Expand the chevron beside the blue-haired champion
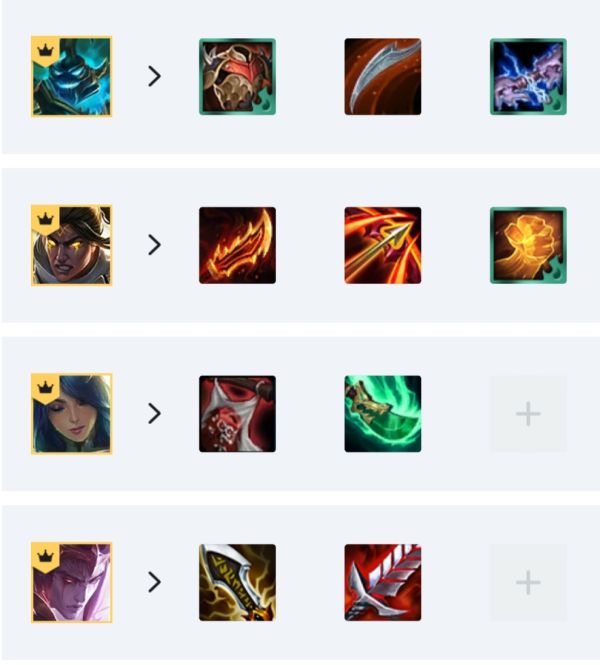 click(x=155, y=414)
